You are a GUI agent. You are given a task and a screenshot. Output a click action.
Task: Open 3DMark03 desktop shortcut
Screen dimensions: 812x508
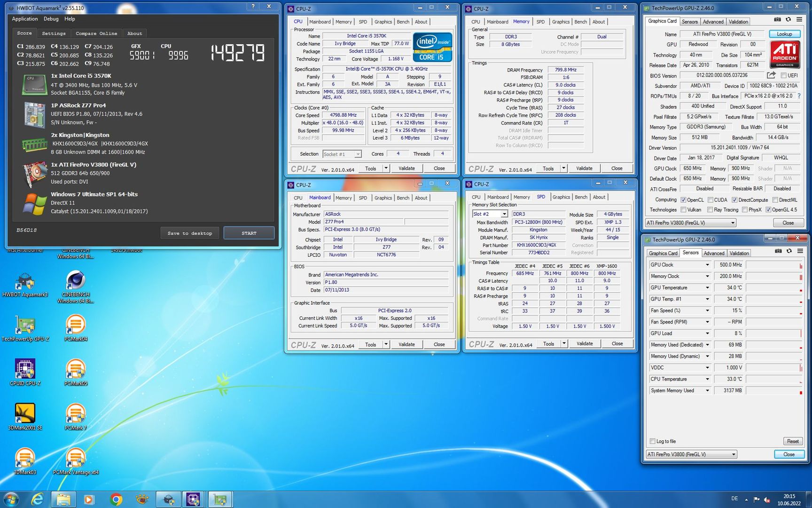pos(25,462)
